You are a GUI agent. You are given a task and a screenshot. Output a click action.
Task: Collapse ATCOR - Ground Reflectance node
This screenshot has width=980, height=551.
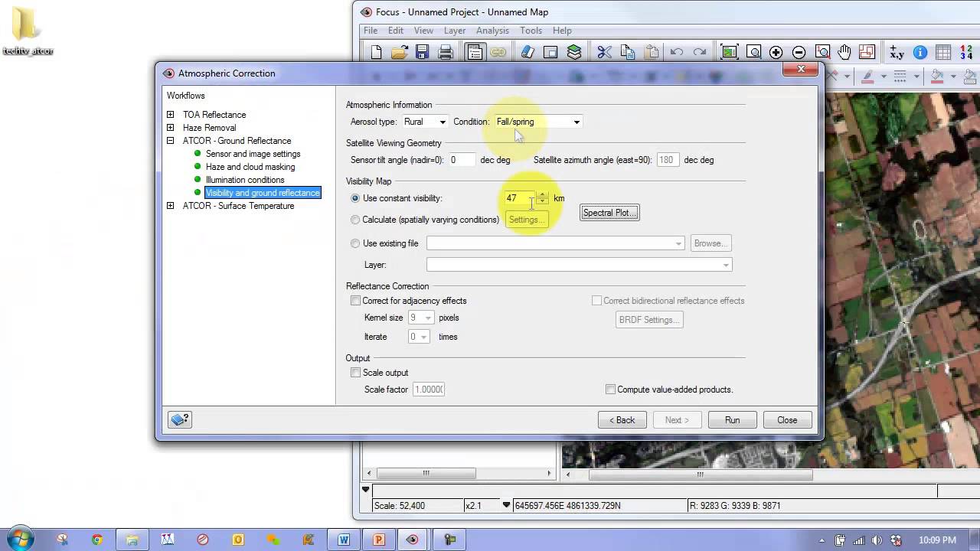click(x=170, y=141)
